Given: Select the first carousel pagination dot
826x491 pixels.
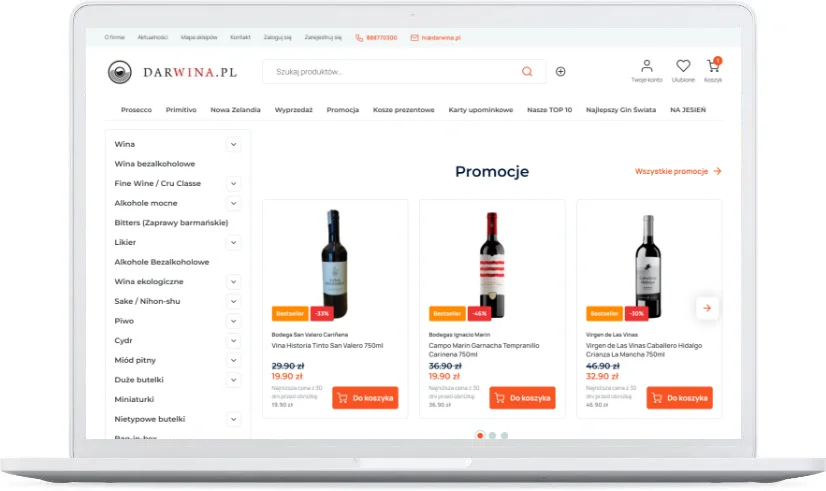Looking at the screenshot, I should [x=480, y=435].
